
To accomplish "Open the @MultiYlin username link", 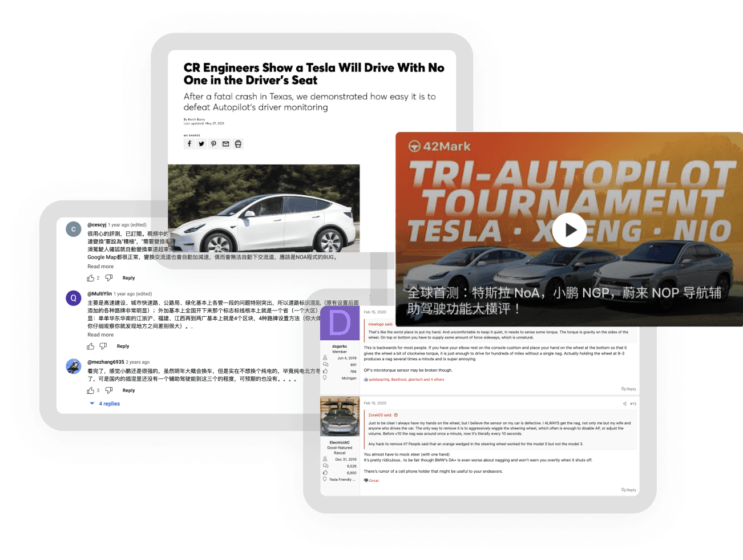I will tap(99, 294).
